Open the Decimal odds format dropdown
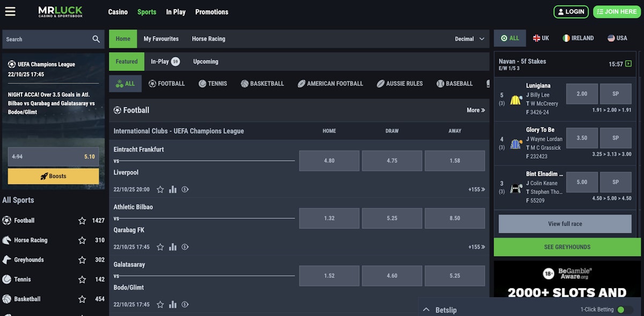Image resolution: width=644 pixels, height=316 pixels. (470, 39)
